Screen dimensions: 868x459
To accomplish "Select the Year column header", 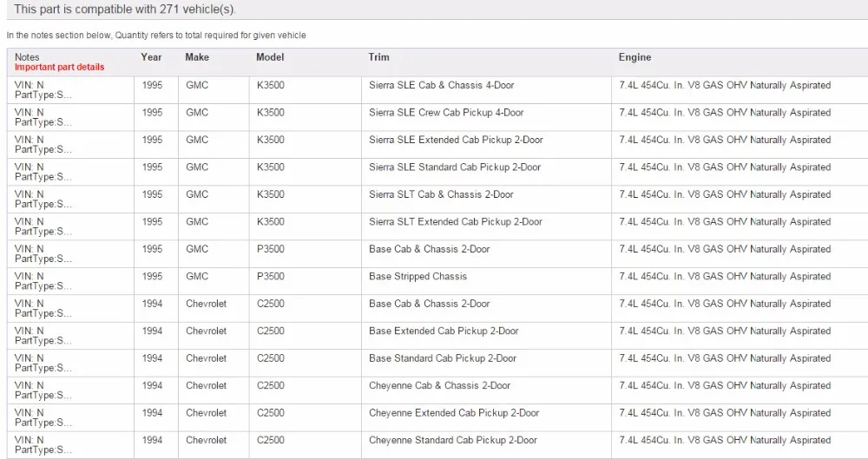I will click(151, 57).
